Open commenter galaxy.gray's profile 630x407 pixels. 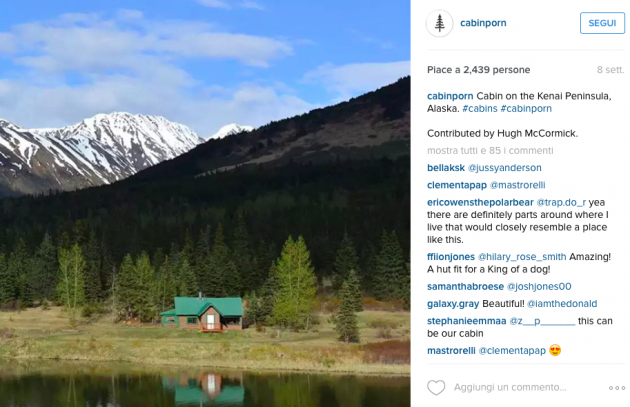point(453,304)
